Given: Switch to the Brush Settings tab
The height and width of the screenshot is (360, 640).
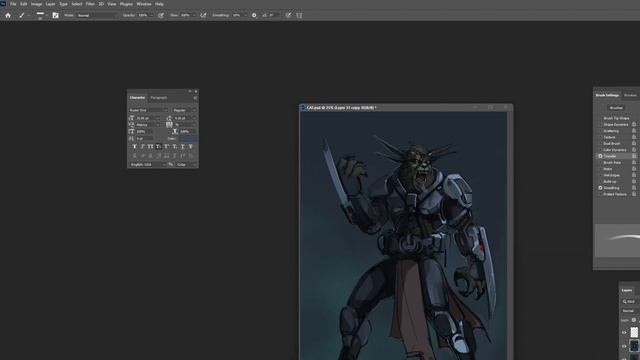Looking at the screenshot, I should 607,95.
